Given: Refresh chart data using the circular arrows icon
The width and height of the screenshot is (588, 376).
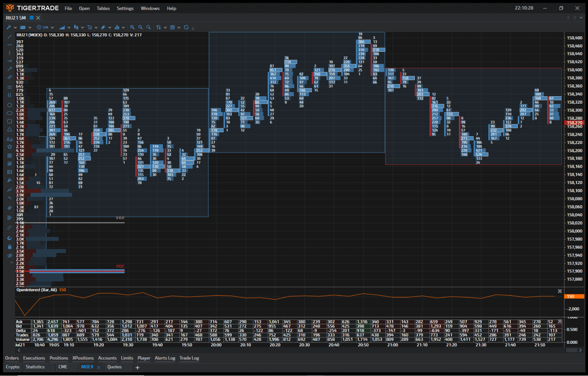Looking at the screenshot, I should point(186,27).
